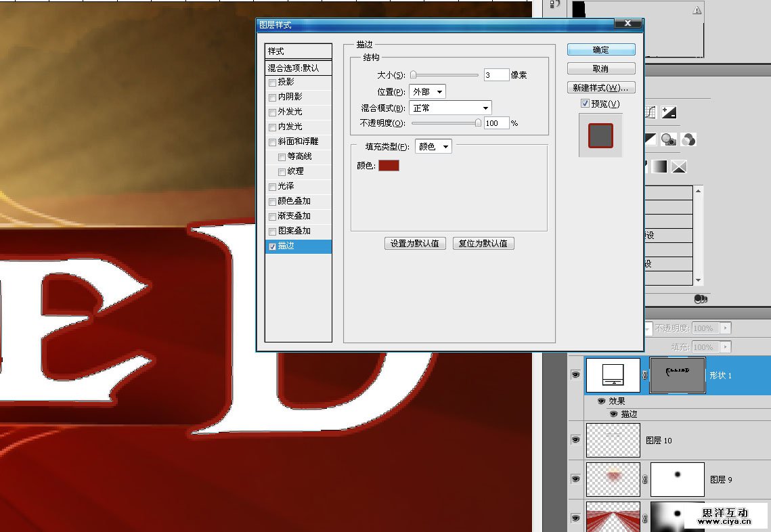771x532 pixels.
Task: Click the warning triangle icon in top panel
Action: click(x=697, y=11)
